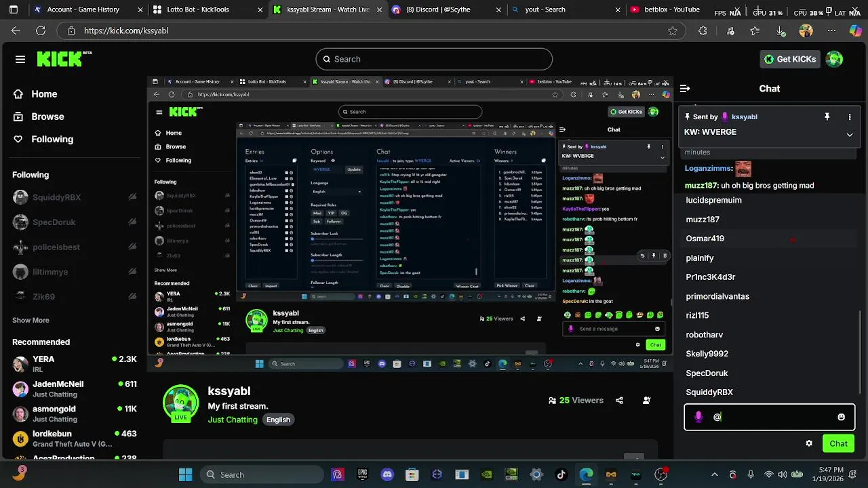Click into the chat message input field
Image resolution: width=868 pixels, height=488 pixels.
[769, 417]
